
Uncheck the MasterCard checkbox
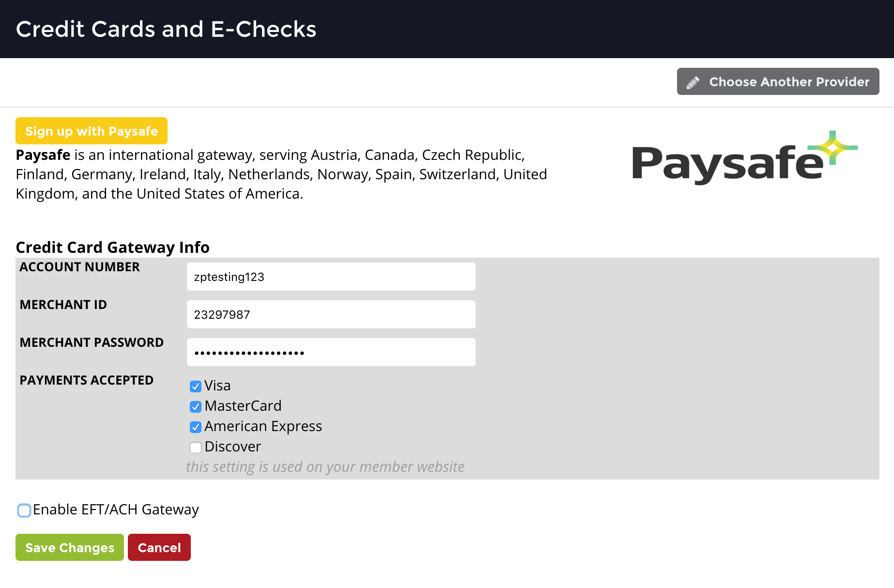pos(196,406)
